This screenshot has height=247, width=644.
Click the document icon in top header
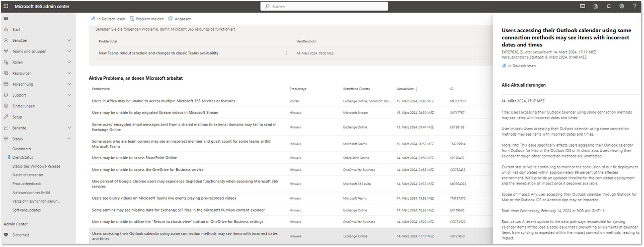click(596, 6)
